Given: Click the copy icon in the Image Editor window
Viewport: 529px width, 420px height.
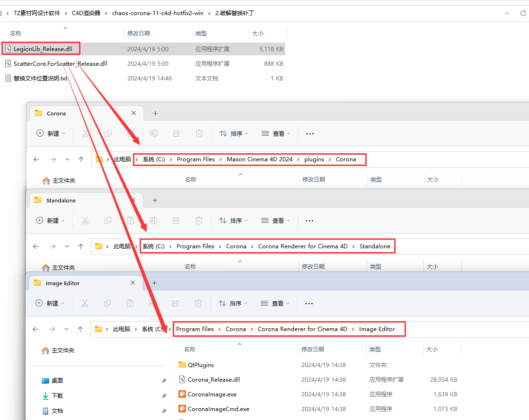Looking at the screenshot, I should tap(107, 303).
